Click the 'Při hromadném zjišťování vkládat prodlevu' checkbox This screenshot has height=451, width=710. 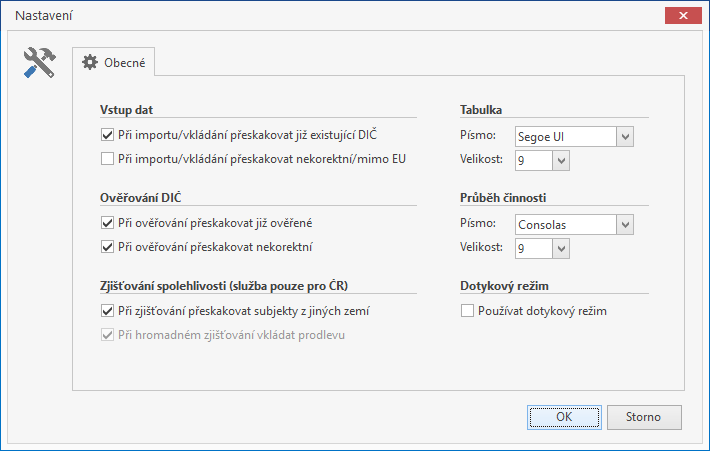click(x=108, y=335)
